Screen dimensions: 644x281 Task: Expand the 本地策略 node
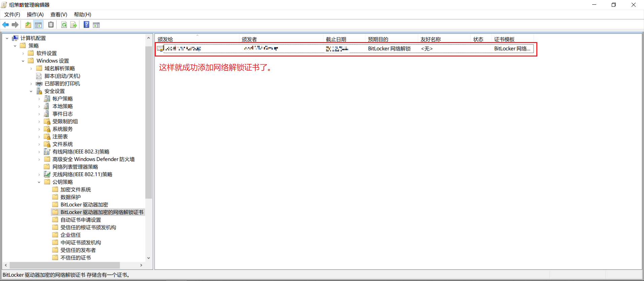coord(39,106)
